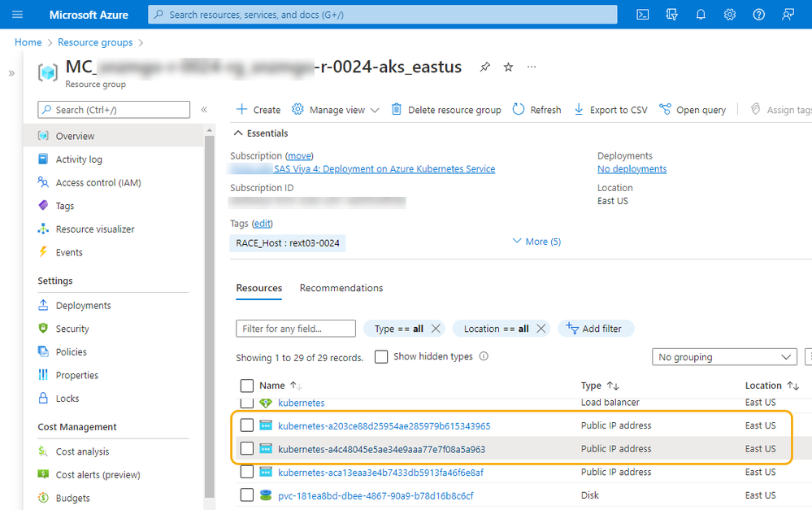The image size is (812, 510).
Task: Mark resource group as favorite star
Action: 509,67
